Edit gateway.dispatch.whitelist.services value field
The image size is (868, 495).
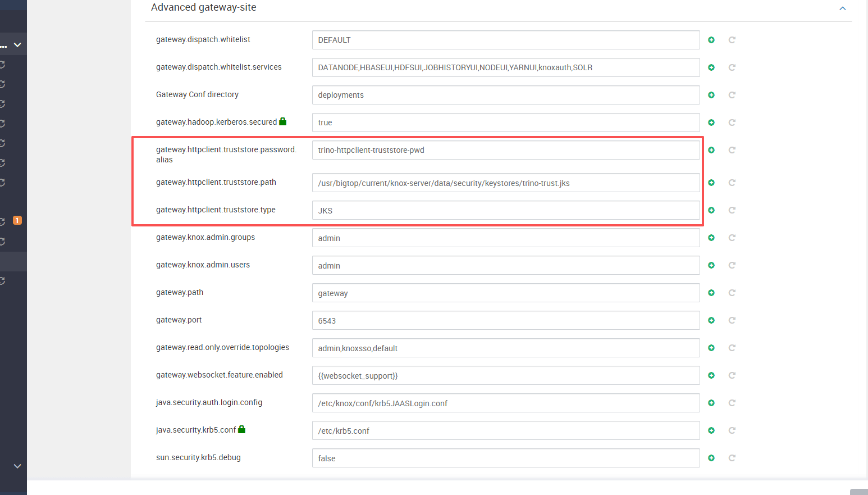coord(506,67)
